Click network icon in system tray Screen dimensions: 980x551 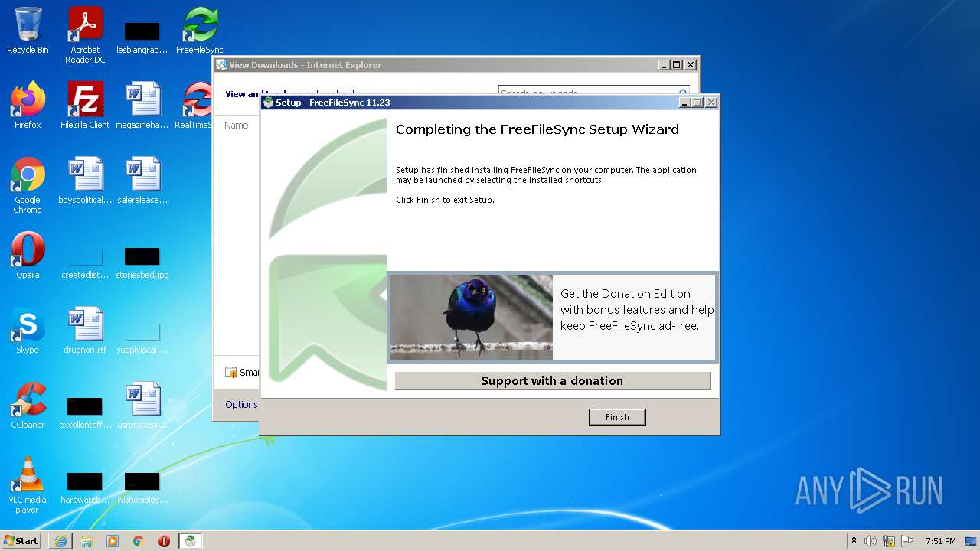click(889, 541)
